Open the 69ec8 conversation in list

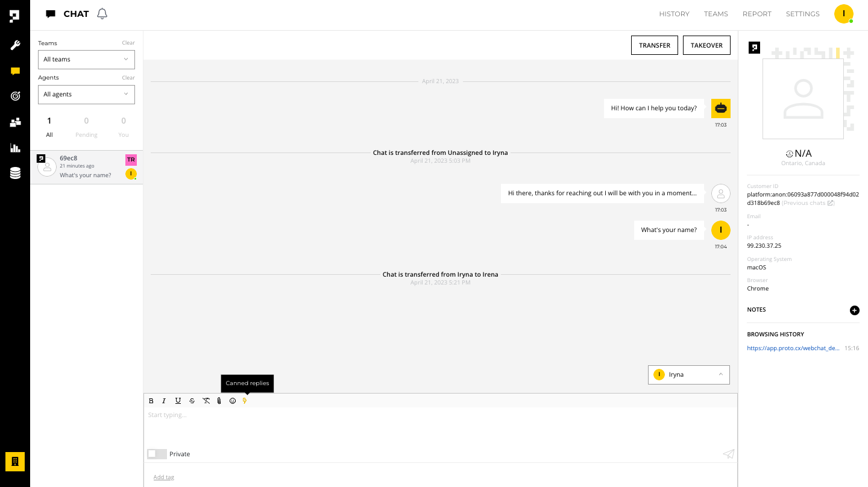coord(86,167)
